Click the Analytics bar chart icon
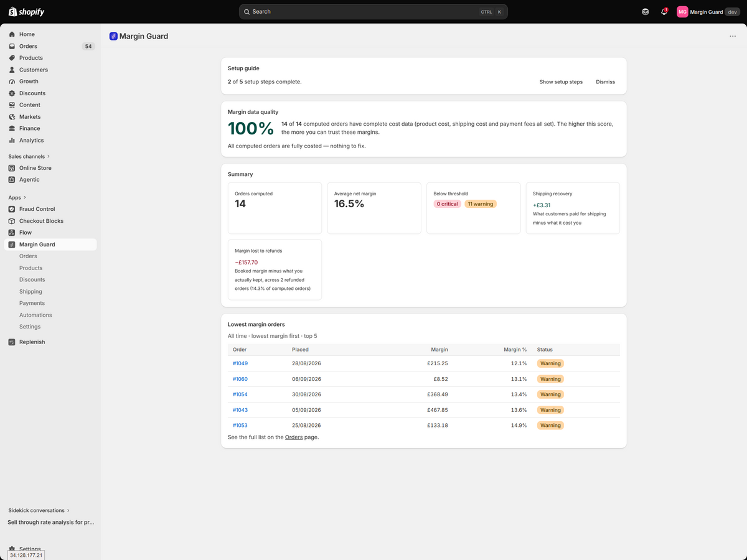The height and width of the screenshot is (560, 747). [12, 141]
